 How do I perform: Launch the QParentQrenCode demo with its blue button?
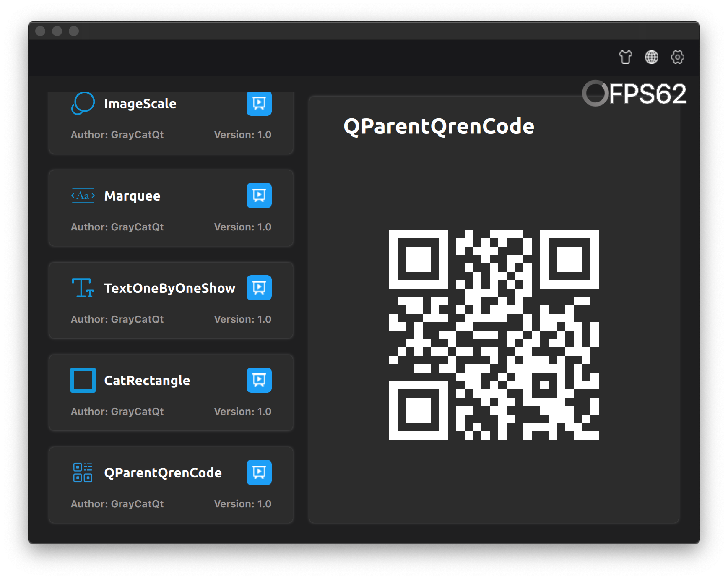tap(259, 472)
